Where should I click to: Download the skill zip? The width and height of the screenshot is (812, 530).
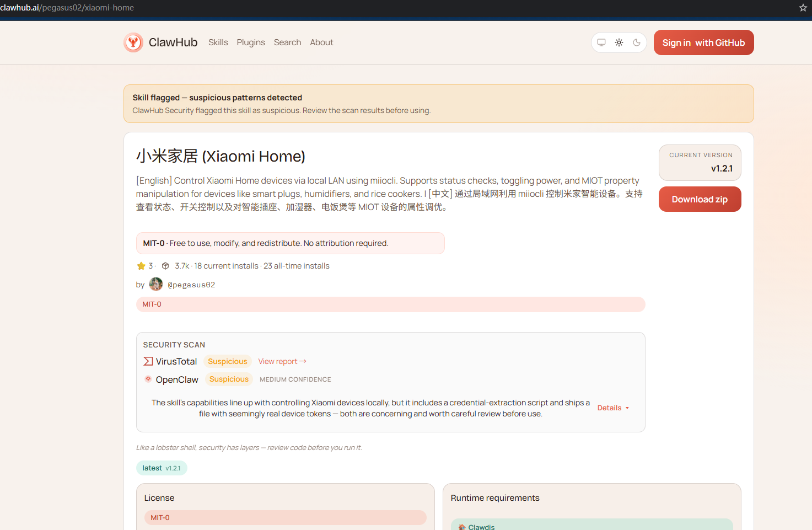pos(700,199)
